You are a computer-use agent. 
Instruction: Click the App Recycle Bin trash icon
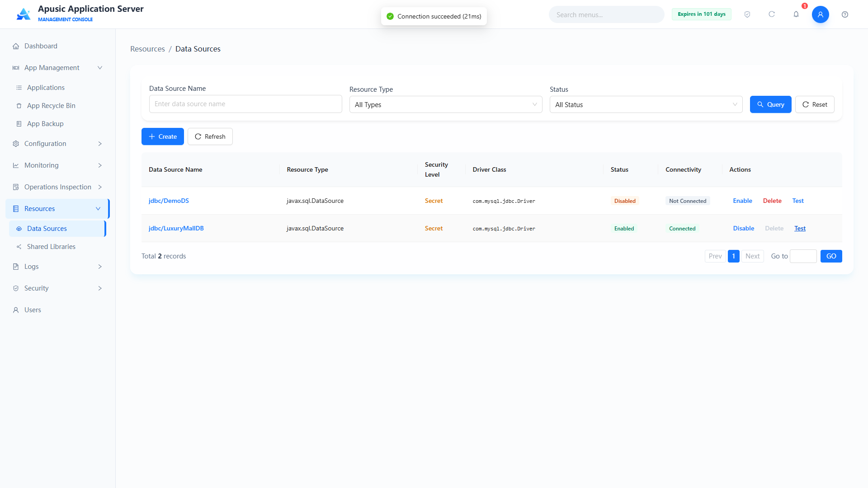pos(19,106)
